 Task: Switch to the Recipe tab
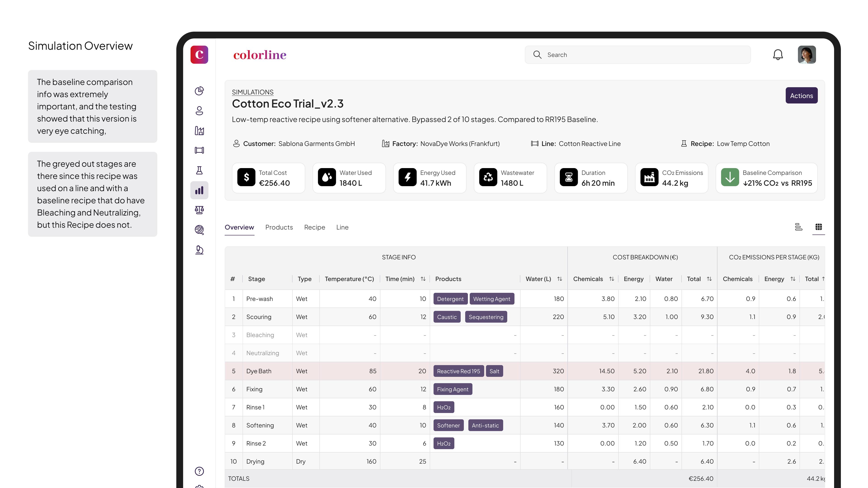click(314, 227)
